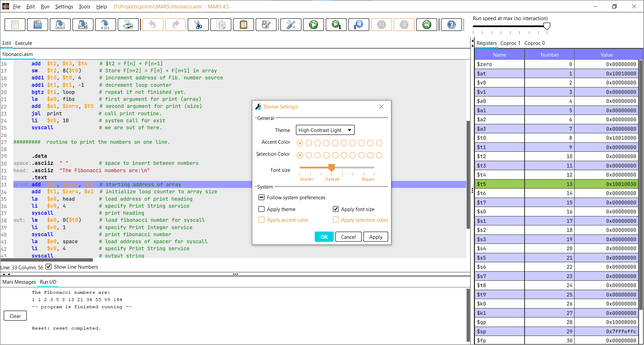The image size is (644, 345).
Task: Open the Run menu
Action: click(45, 7)
